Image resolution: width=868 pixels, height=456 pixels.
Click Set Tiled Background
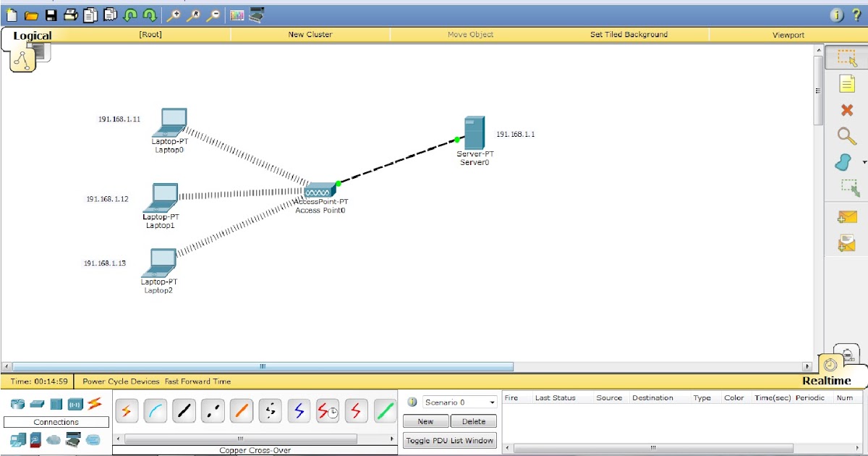click(x=629, y=34)
